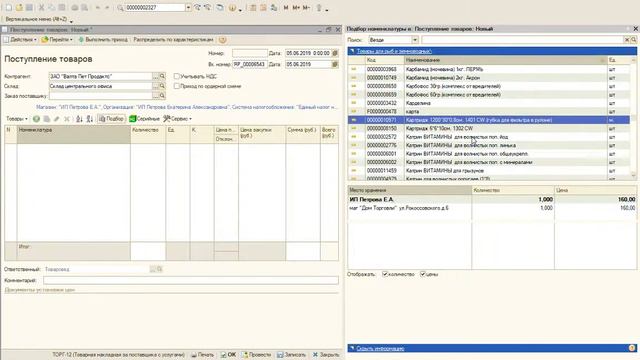Image resolution: width=640 pixels, height=360 pixels.
Task: Toggle the Учитывать НДС checkbox
Action: click(x=177, y=76)
